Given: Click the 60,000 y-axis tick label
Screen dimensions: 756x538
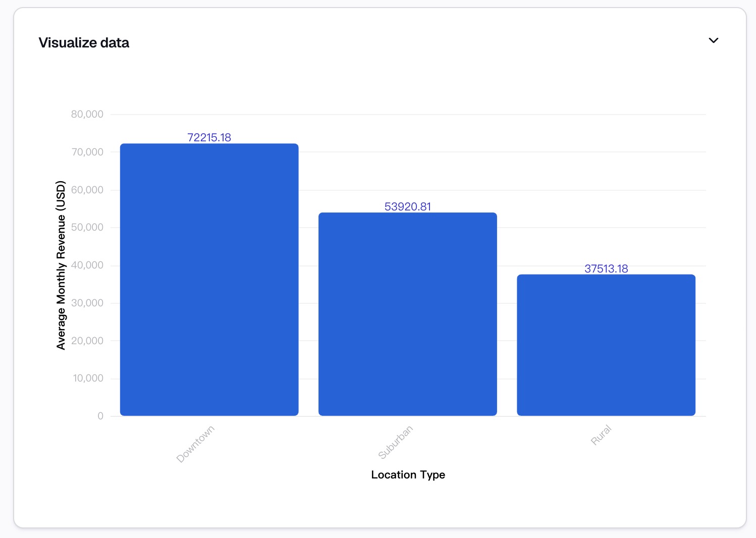Looking at the screenshot, I should (x=87, y=190).
